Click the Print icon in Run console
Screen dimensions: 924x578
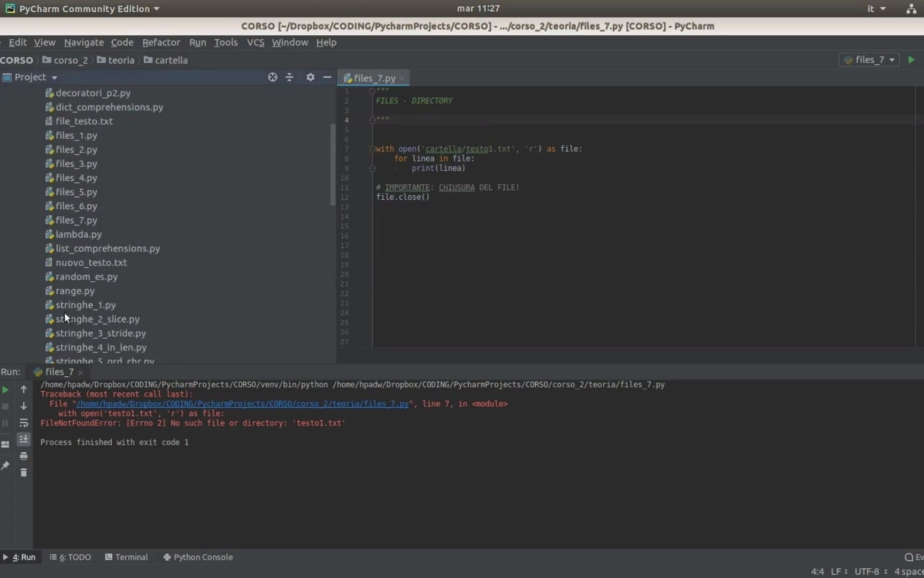pos(24,456)
